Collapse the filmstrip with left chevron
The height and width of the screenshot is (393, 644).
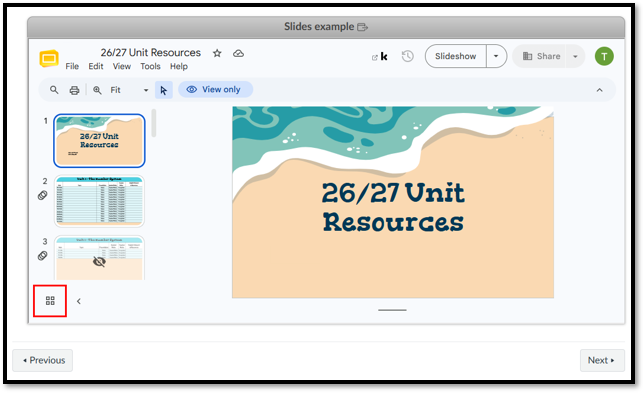[x=79, y=301]
